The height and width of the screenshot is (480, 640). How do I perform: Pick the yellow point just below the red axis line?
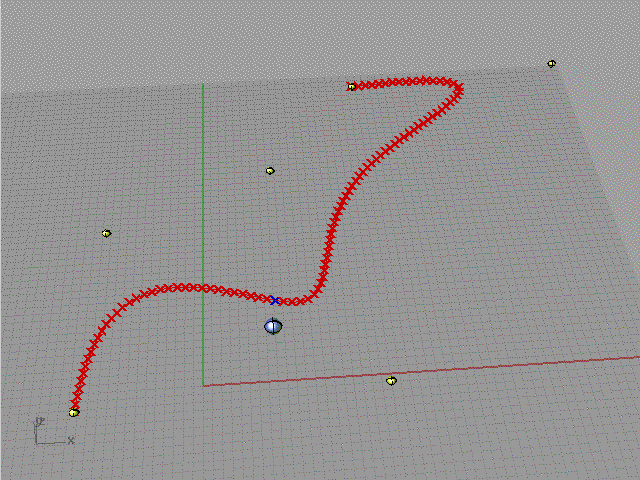point(391,381)
